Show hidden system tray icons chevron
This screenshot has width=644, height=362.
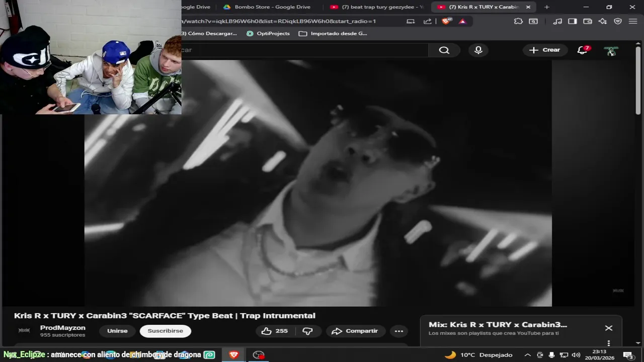click(x=527, y=355)
